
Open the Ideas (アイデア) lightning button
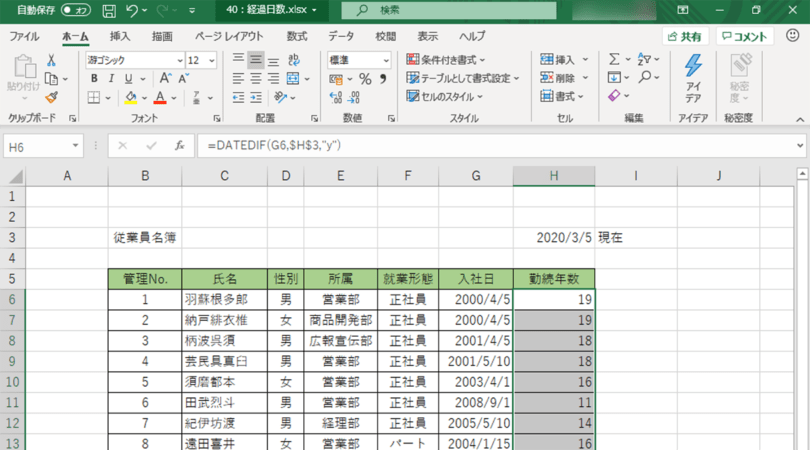pyautogui.click(x=693, y=78)
